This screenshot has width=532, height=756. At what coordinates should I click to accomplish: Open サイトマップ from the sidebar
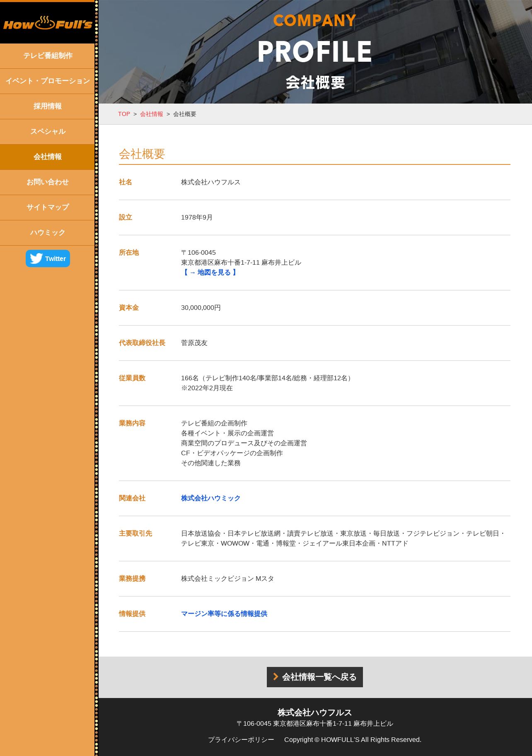(48, 208)
